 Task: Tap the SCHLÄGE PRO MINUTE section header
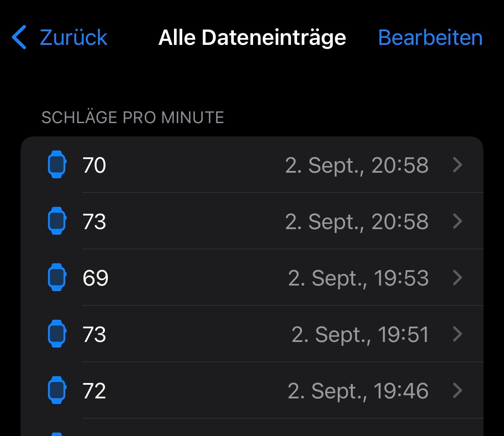point(133,118)
